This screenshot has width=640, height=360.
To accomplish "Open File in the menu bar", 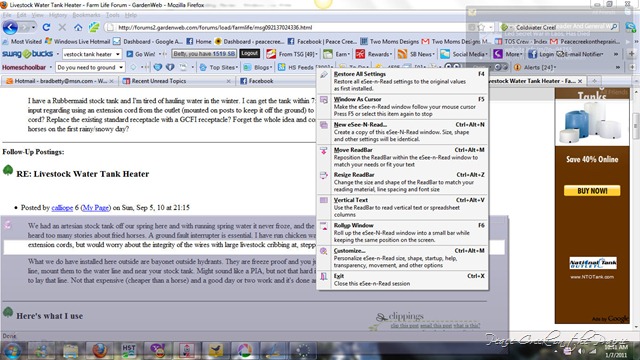I will 7,15.
